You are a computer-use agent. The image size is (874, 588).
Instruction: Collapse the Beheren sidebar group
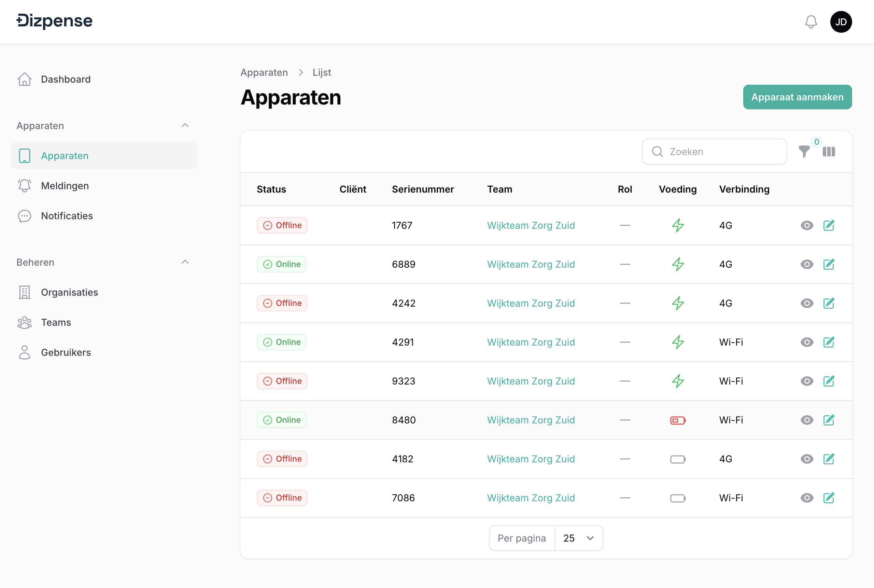(185, 262)
